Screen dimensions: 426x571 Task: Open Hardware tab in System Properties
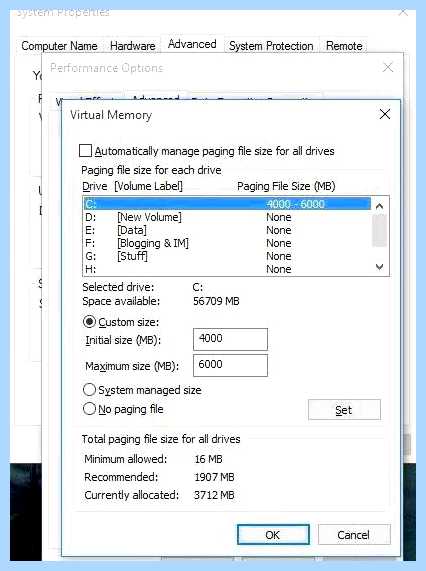(133, 46)
